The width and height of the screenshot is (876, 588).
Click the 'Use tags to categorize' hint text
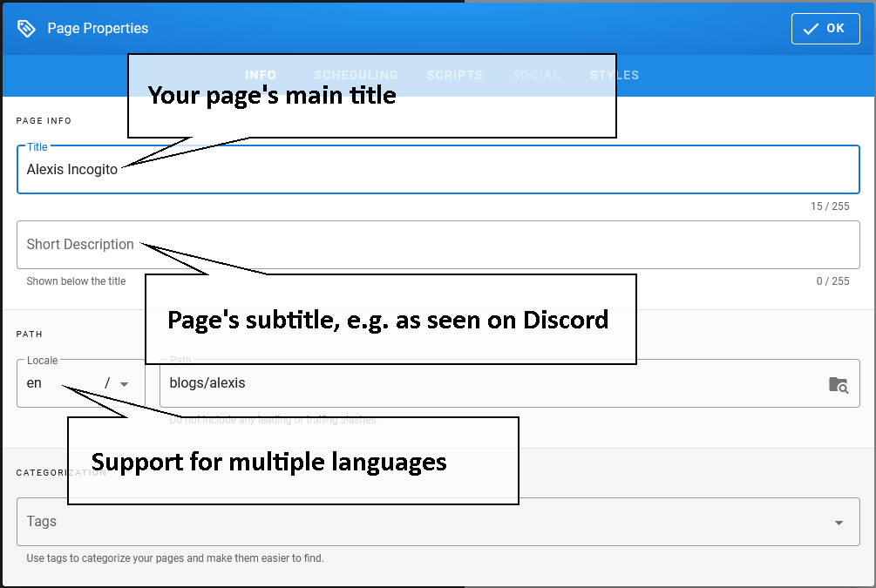(175, 558)
